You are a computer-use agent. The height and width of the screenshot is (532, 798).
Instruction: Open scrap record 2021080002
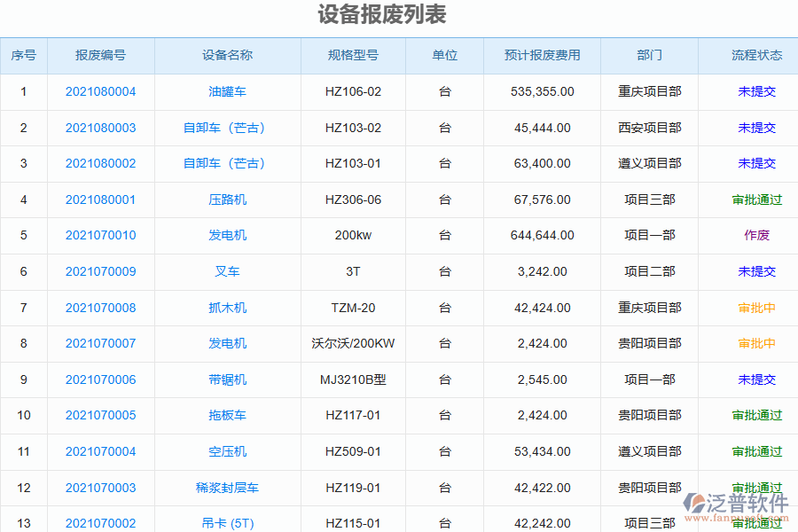pyautogui.click(x=100, y=163)
